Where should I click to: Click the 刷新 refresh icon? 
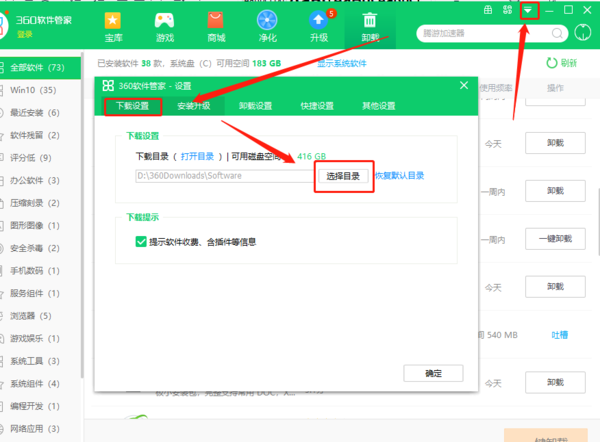[551, 62]
